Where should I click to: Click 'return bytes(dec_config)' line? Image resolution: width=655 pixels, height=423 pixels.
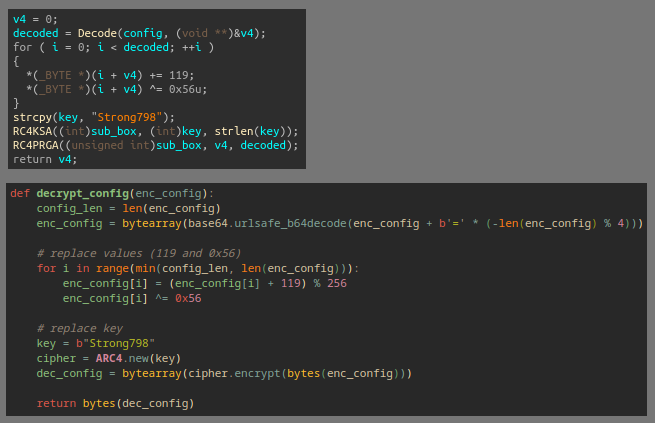[115, 403]
